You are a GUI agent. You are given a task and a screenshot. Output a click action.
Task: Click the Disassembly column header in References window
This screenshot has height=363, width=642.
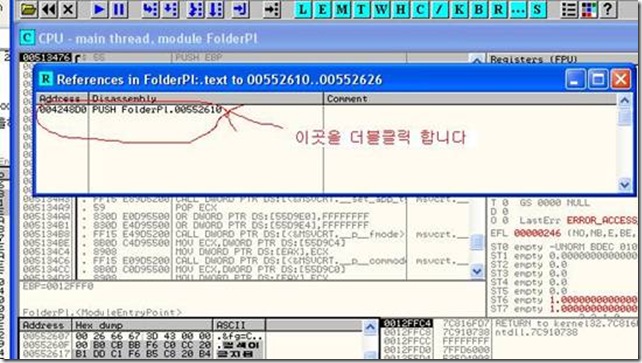click(206, 99)
